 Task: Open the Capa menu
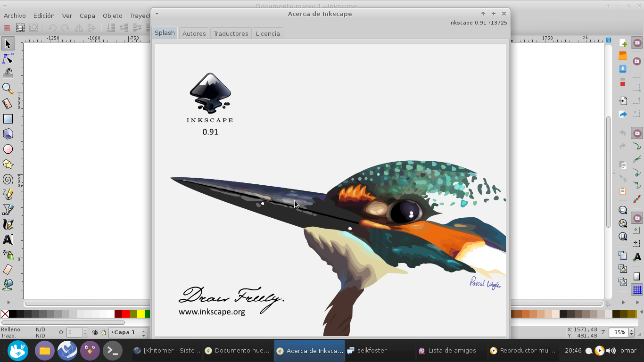pos(87,16)
